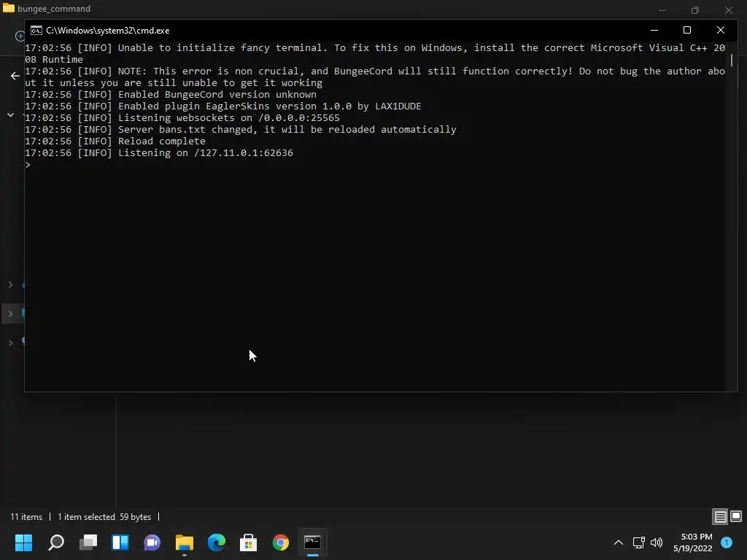Go back in File Explorer
This screenshot has width=747, height=560.
[15, 76]
